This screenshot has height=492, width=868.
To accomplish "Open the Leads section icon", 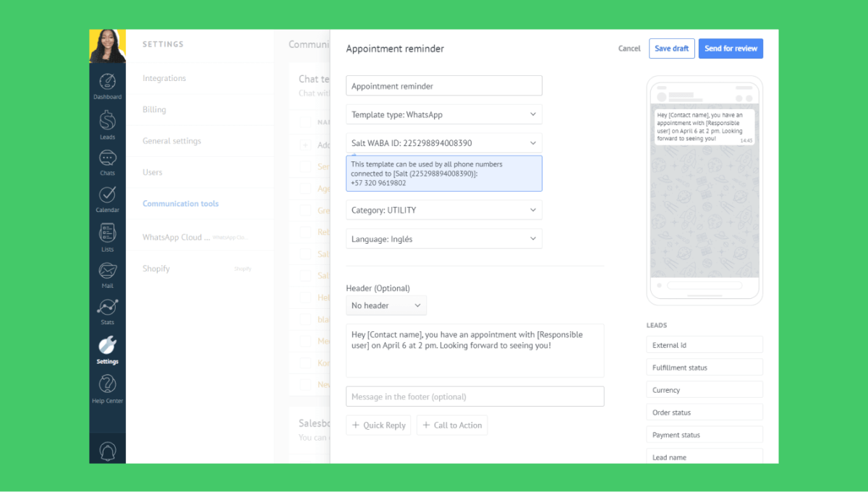I will [107, 125].
